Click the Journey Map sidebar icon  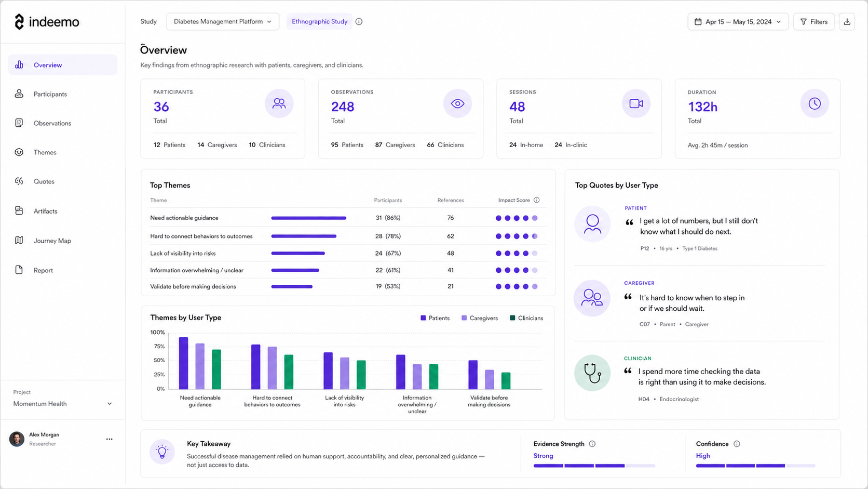pyautogui.click(x=19, y=241)
